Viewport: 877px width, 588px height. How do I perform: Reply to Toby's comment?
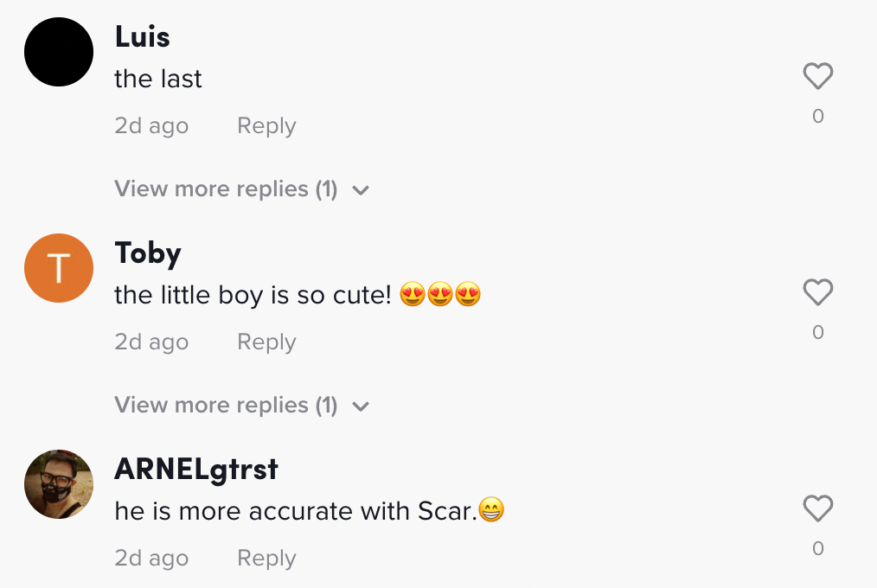click(266, 342)
